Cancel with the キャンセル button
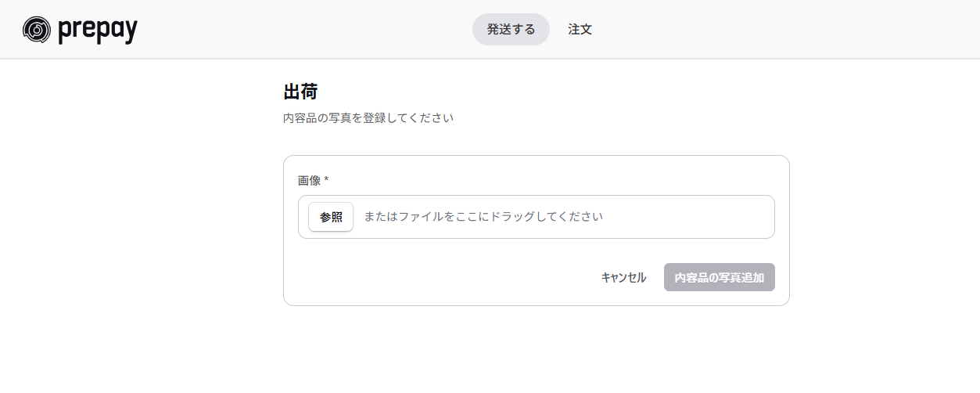This screenshot has width=980, height=393. [x=623, y=277]
